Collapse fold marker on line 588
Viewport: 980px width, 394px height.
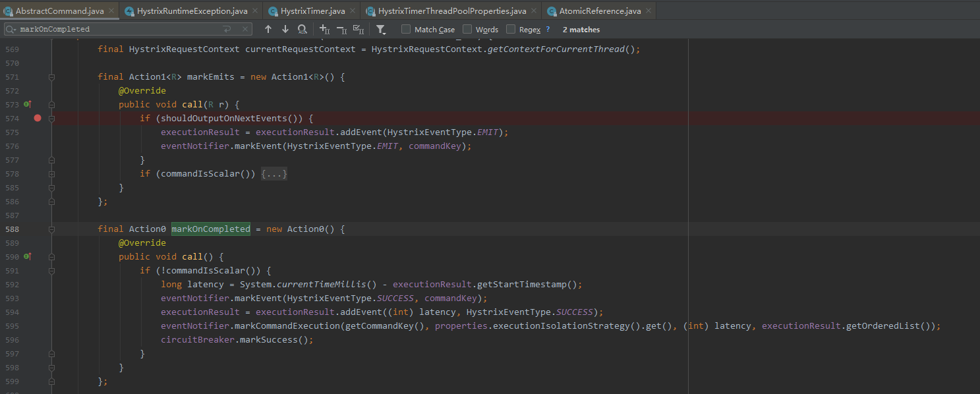click(51, 229)
